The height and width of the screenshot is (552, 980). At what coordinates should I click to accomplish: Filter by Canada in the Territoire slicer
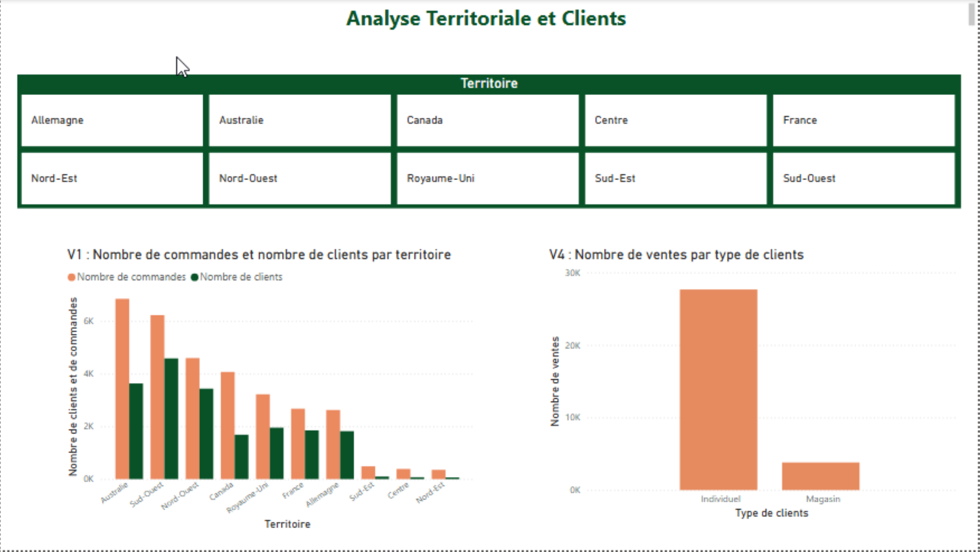click(487, 120)
